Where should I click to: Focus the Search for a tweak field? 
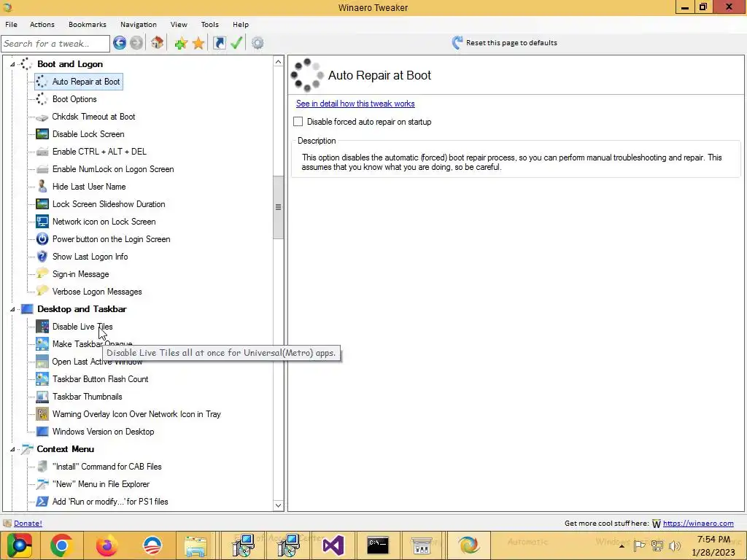pos(55,44)
